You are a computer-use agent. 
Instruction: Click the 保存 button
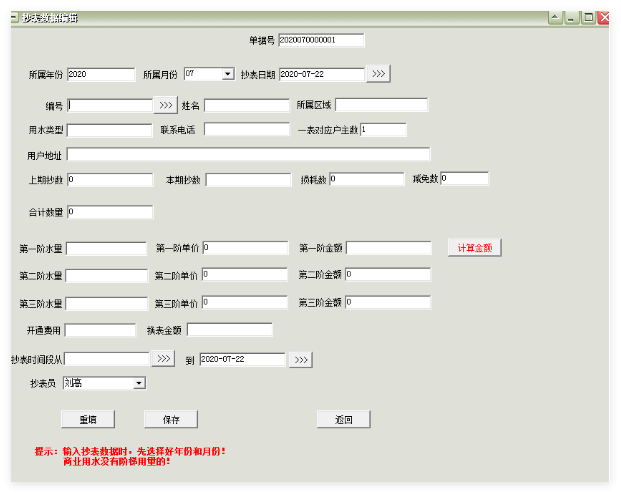[171, 419]
